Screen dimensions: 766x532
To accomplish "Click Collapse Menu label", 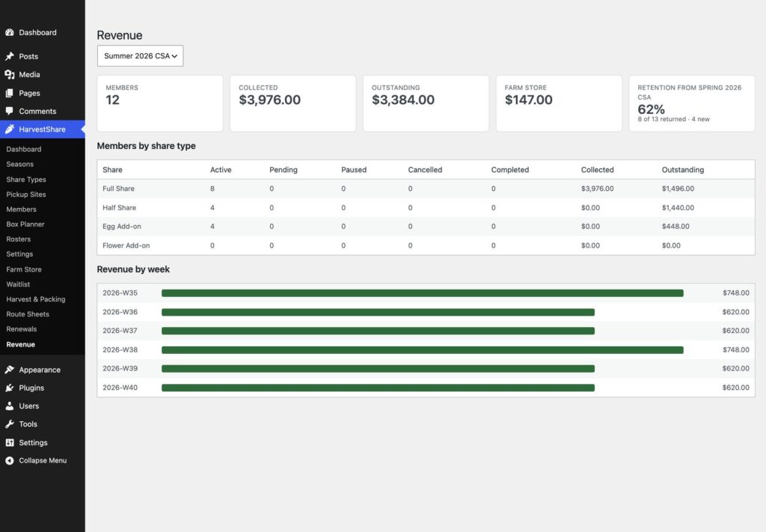I will pos(43,461).
